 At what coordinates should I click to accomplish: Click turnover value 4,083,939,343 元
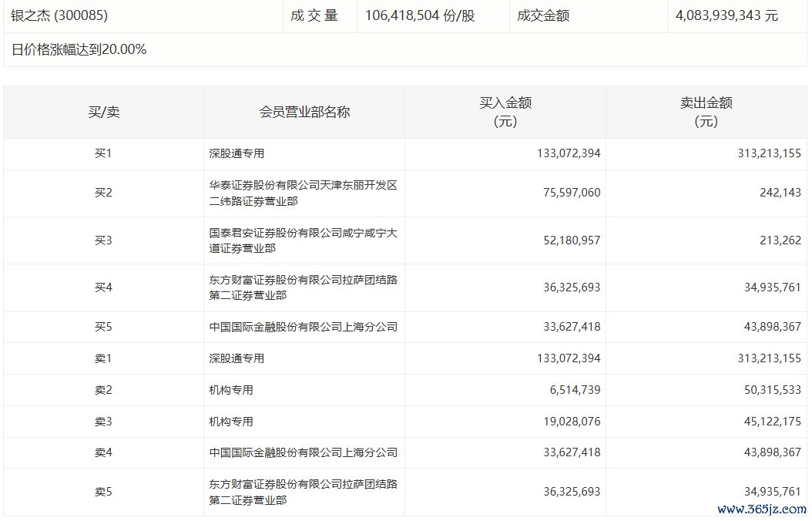(x=726, y=15)
